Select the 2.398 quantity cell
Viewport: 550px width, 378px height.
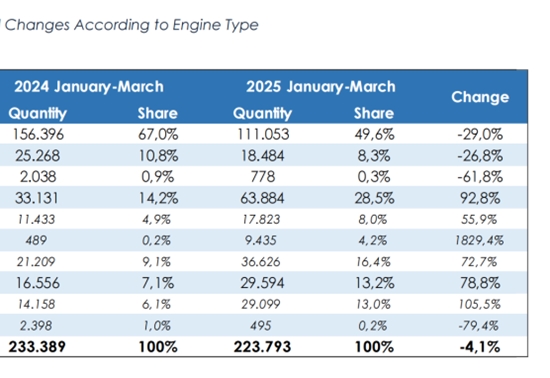(x=36, y=326)
